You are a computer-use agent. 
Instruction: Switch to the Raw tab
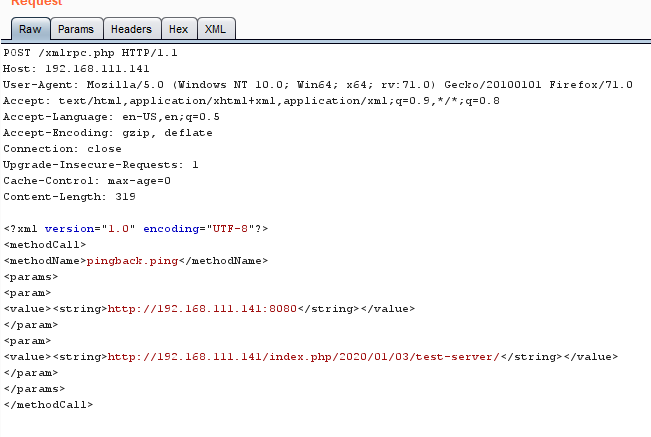pos(30,29)
